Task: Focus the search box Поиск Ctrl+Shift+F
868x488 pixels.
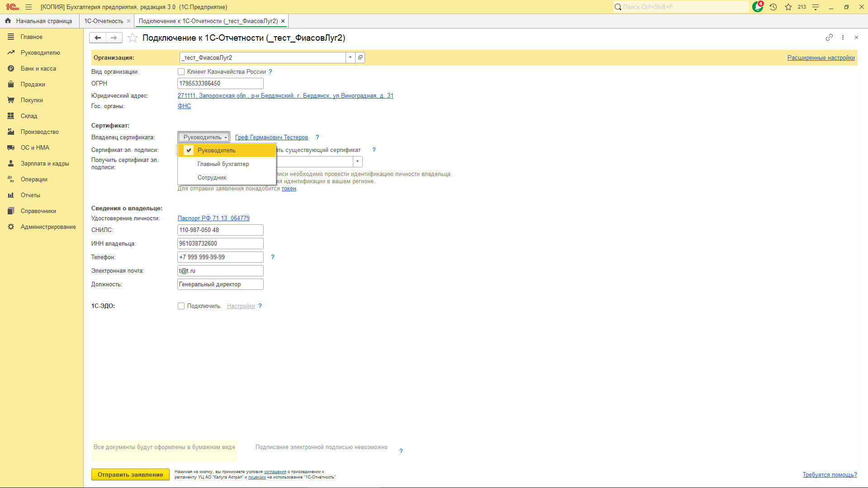Action: [x=681, y=7]
